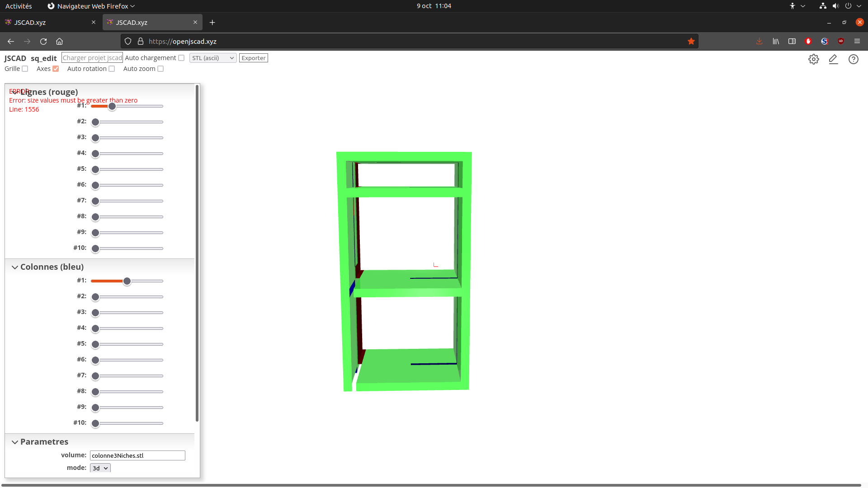Image resolution: width=868 pixels, height=488 pixels.
Task: Open JSCAD settings with the gear icon
Action: [814, 59]
